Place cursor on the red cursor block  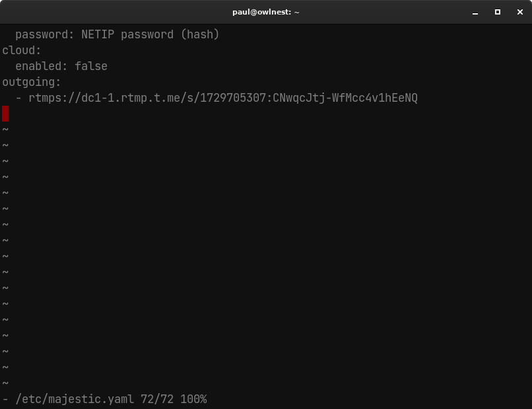tap(5, 114)
